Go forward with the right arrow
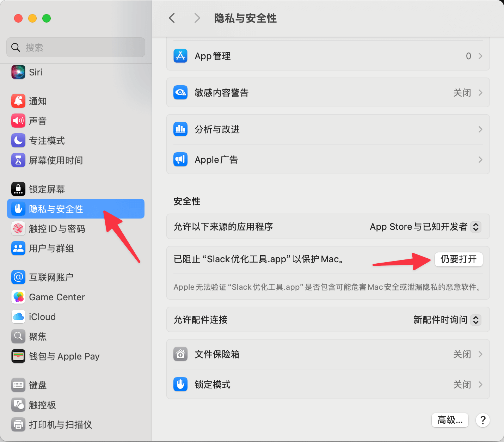Screen dimensions: 504x442 pyautogui.click(x=197, y=18)
